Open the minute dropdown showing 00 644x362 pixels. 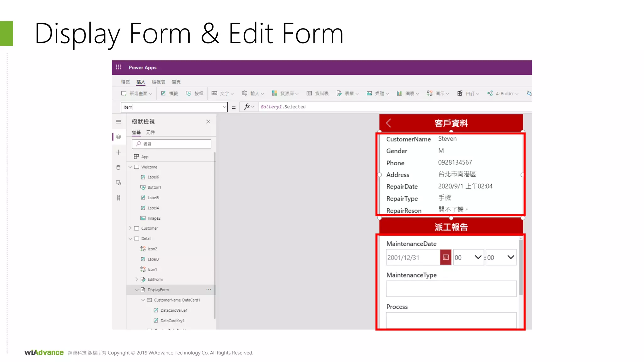pyautogui.click(x=501, y=257)
